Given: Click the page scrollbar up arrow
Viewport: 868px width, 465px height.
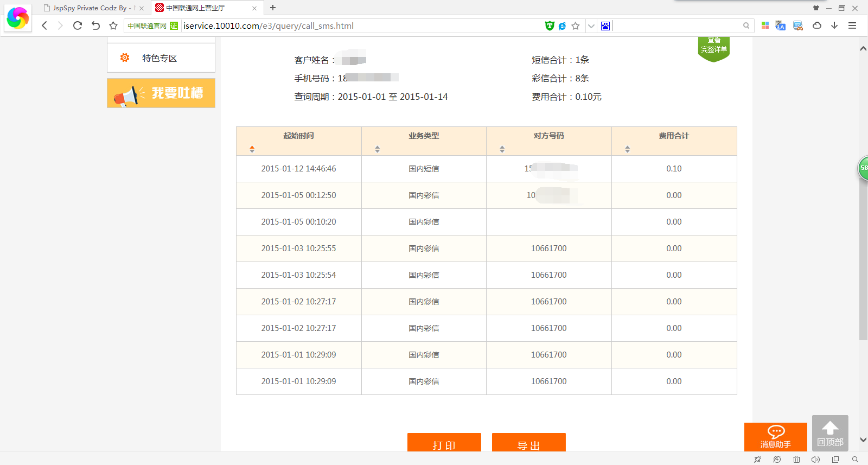Looking at the screenshot, I should point(863,49).
